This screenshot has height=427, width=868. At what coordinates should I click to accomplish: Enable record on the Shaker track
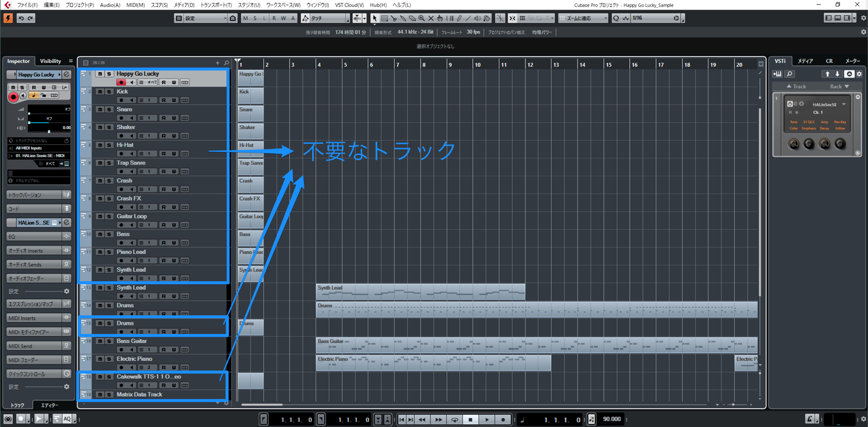(122, 136)
